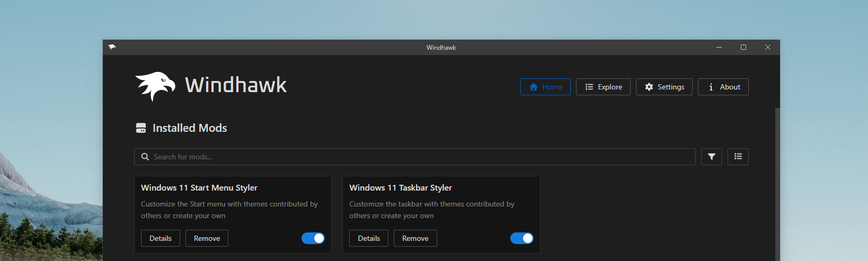Viewport: 868px width, 261px height.
Task: Maximize the Windhawk window
Action: pos(743,47)
